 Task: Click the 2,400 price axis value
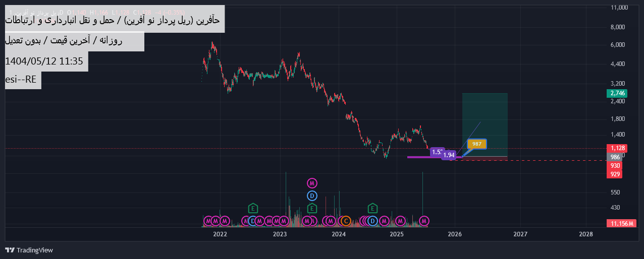[x=618, y=101]
